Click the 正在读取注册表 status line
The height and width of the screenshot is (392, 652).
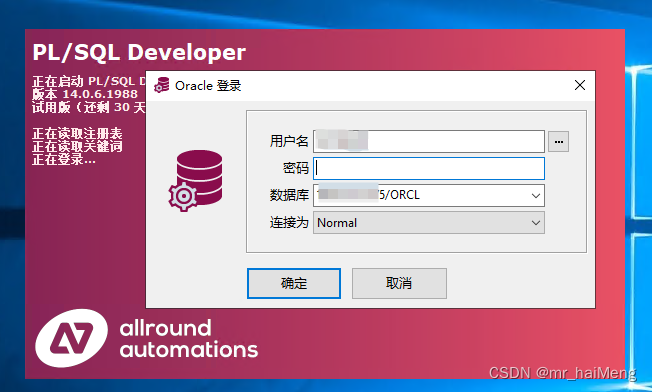(77, 133)
